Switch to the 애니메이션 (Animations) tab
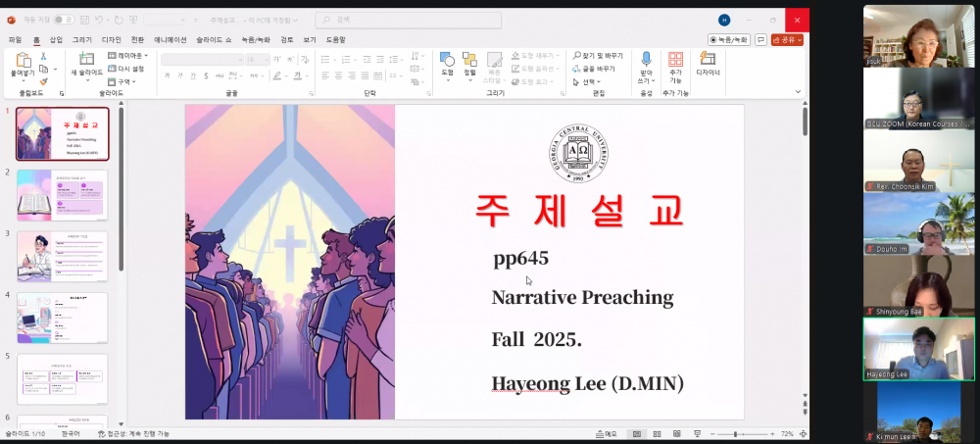The width and height of the screenshot is (980, 444). click(170, 39)
